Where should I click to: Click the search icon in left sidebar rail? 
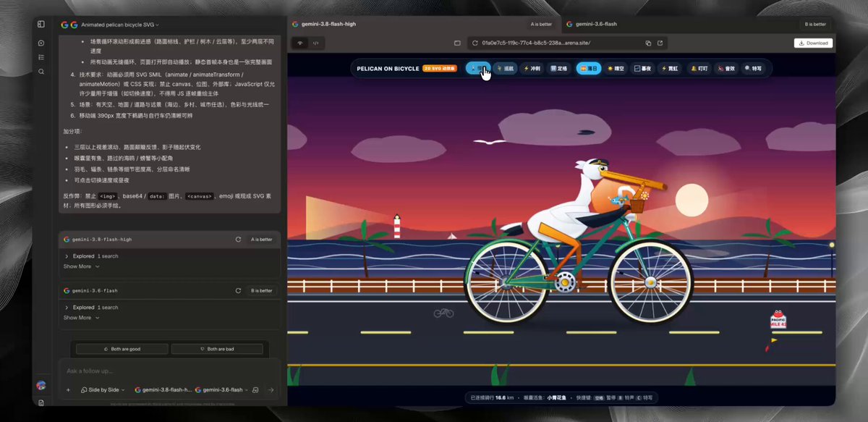(x=41, y=71)
